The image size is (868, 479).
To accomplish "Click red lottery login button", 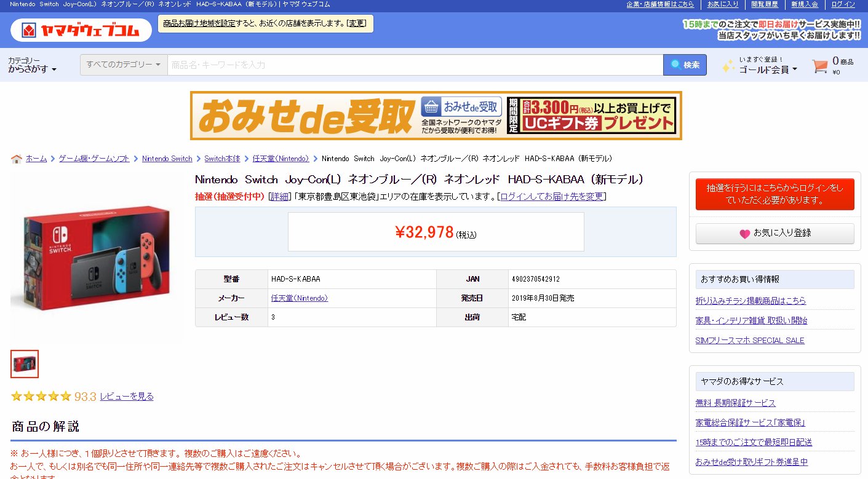I will (775, 194).
